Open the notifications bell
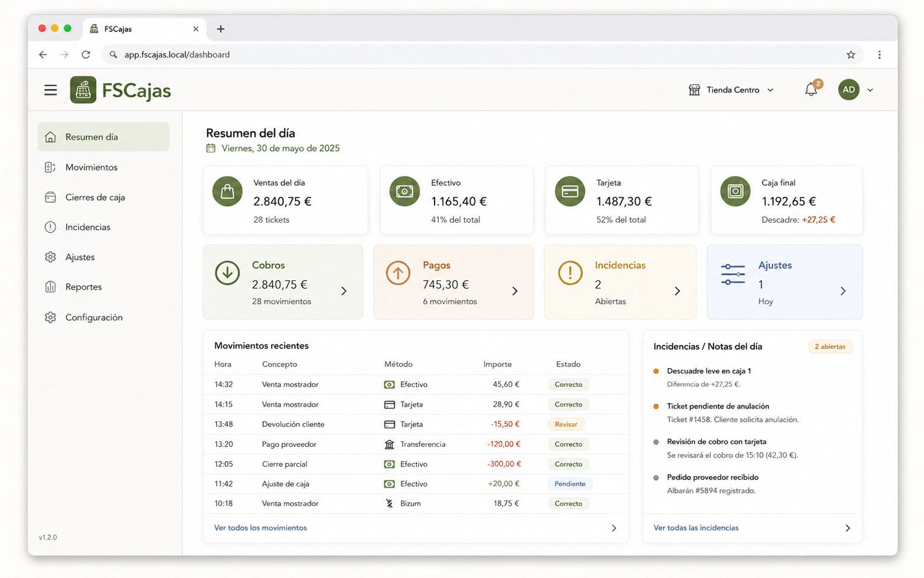This screenshot has width=924, height=578. point(811,90)
